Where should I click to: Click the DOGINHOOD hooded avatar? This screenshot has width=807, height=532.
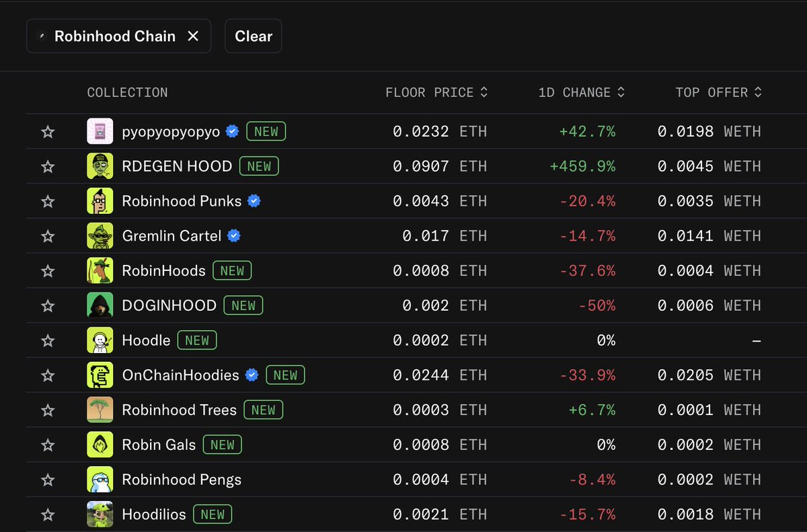click(x=100, y=305)
